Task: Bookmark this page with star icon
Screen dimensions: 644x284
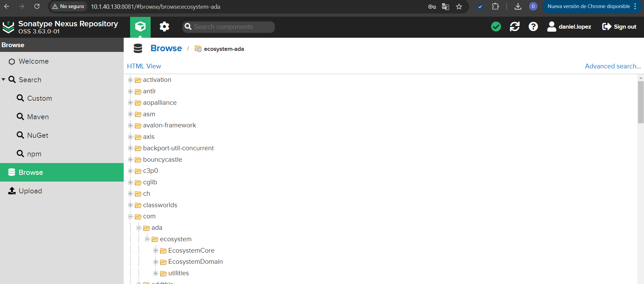Action: [x=459, y=7]
